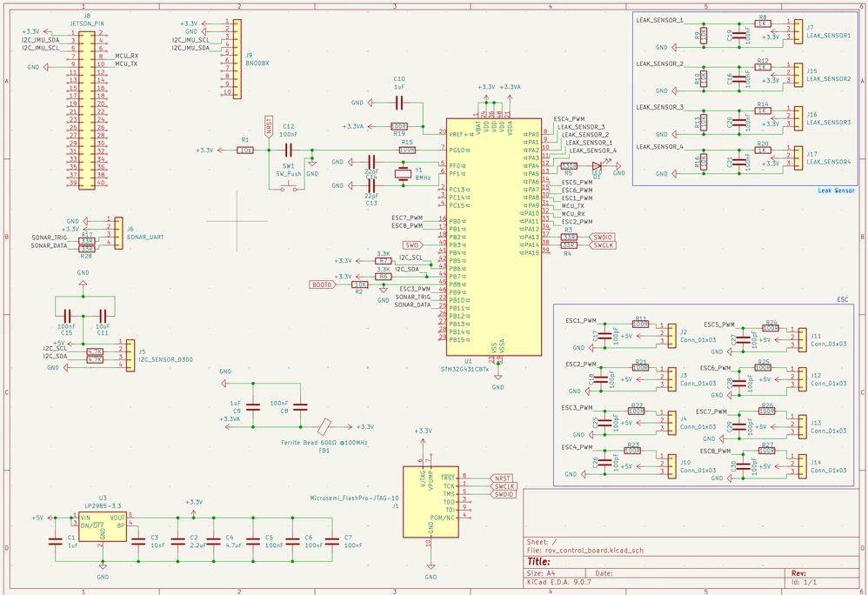
Task: Click the 'Size: A4' text
Action: [x=541, y=573]
